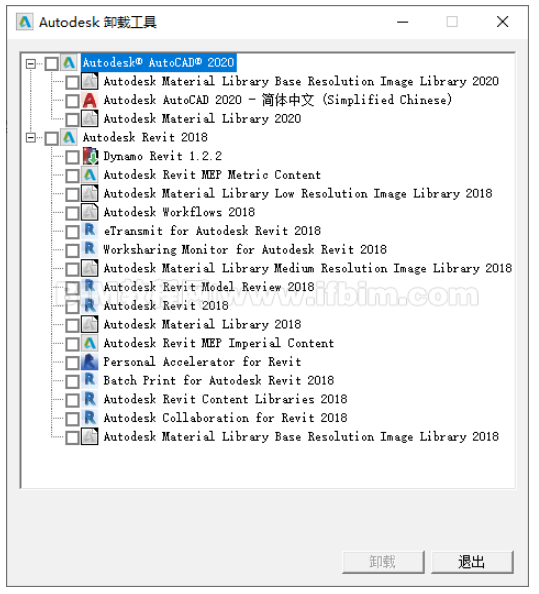Select 'Personal Accelerator for Revit' text
This screenshot has width=539, height=594.
click(202, 362)
